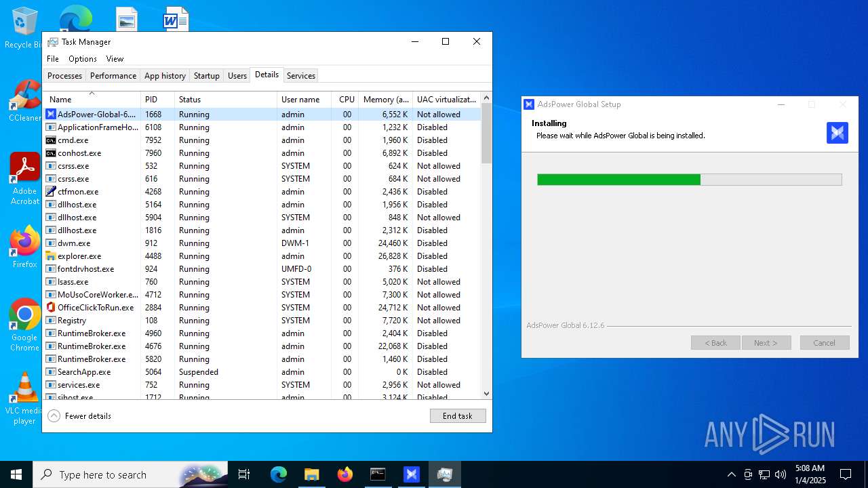Click the installation progress bar
The width and height of the screenshot is (868, 488).
[690, 180]
